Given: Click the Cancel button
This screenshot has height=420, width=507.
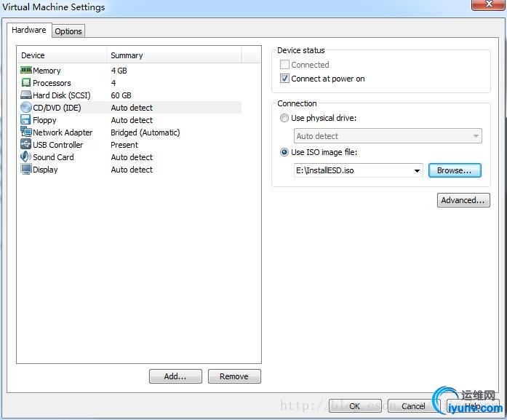Looking at the screenshot, I should 414,406.
